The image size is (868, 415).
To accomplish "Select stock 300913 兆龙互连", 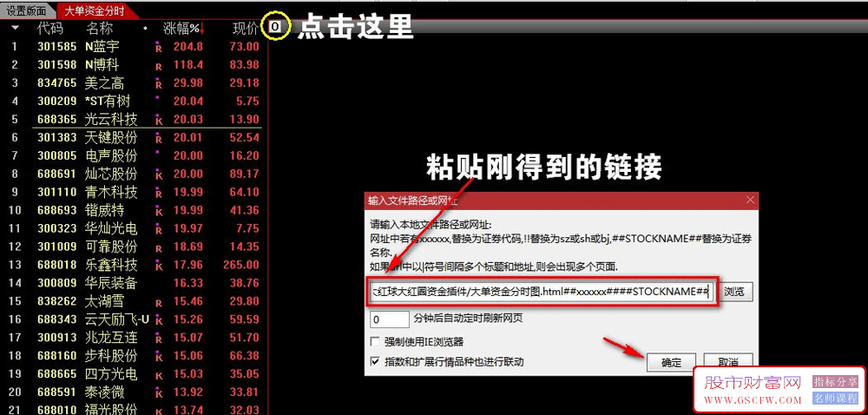I will pos(134,338).
